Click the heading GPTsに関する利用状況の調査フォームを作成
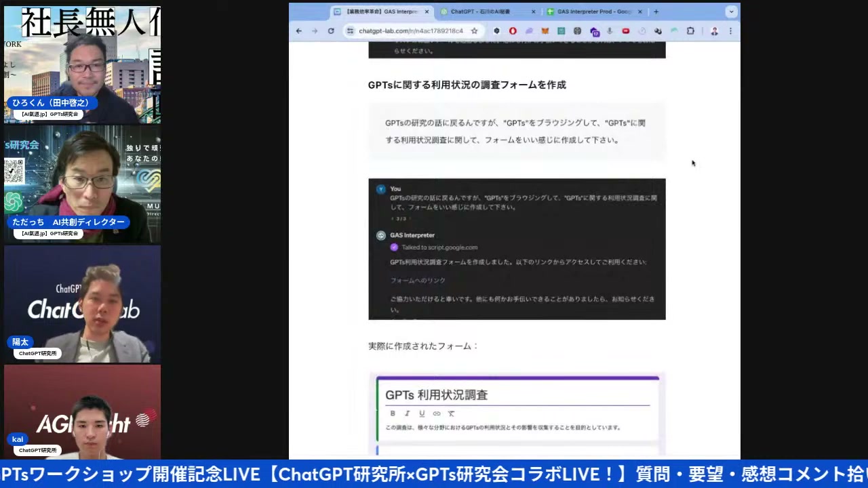Viewport: 868px width, 488px height. (x=467, y=85)
